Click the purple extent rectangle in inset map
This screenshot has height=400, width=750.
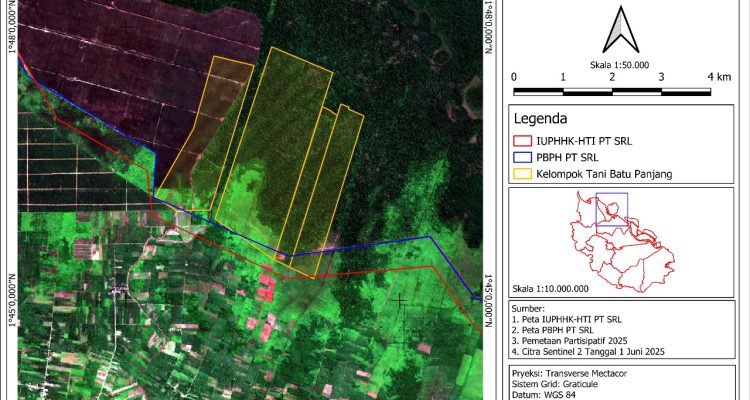pyautogui.click(x=611, y=212)
